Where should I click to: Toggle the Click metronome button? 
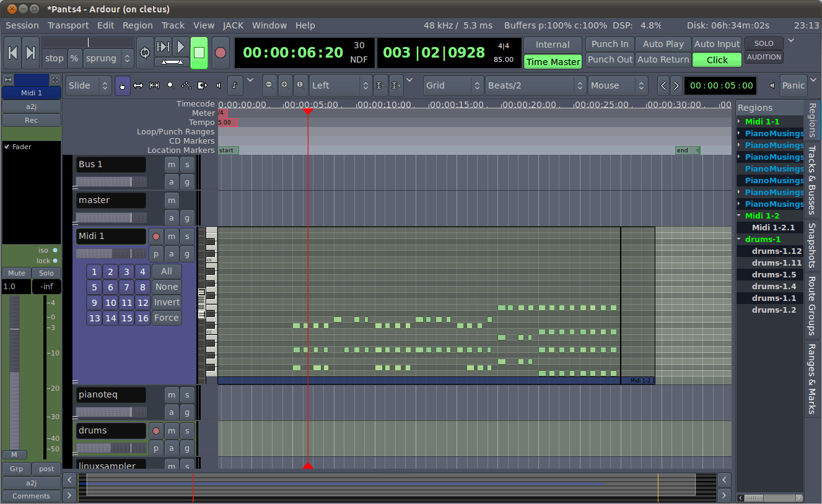[717, 60]
